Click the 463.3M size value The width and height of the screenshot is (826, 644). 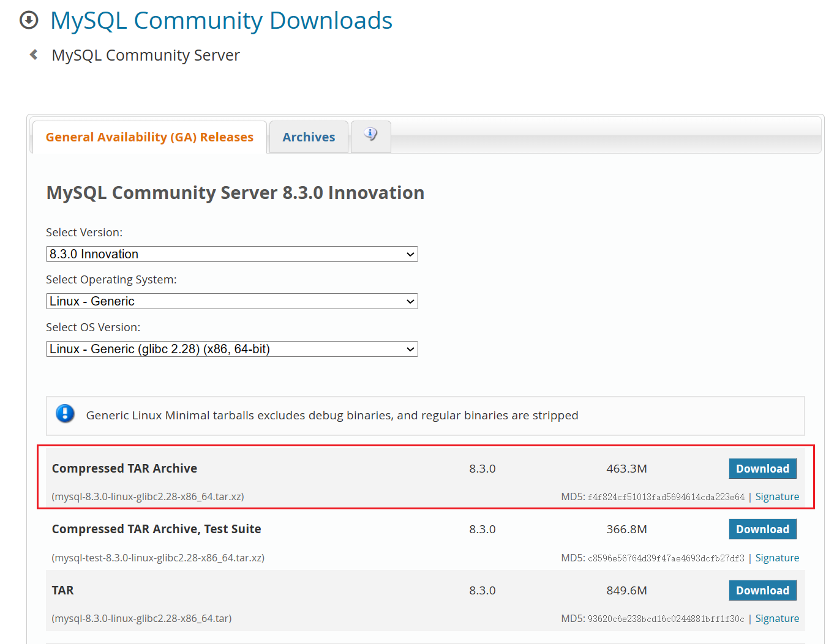(626, 468)
